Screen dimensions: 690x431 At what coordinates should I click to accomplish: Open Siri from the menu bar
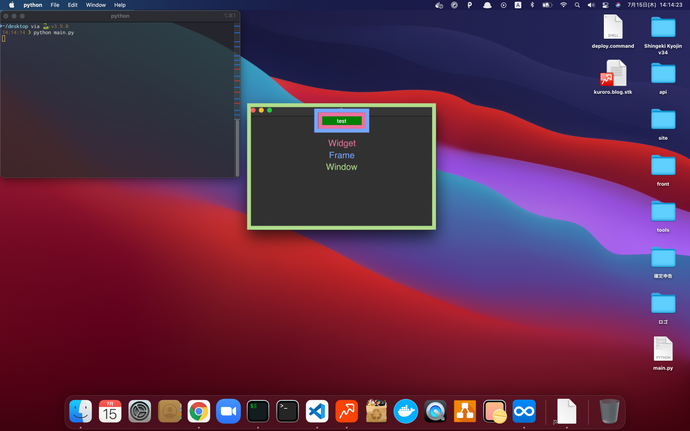click(618, 5)
